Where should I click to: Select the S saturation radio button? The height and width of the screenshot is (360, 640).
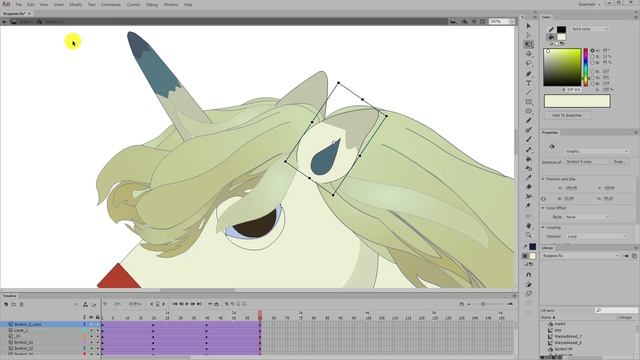593,57
